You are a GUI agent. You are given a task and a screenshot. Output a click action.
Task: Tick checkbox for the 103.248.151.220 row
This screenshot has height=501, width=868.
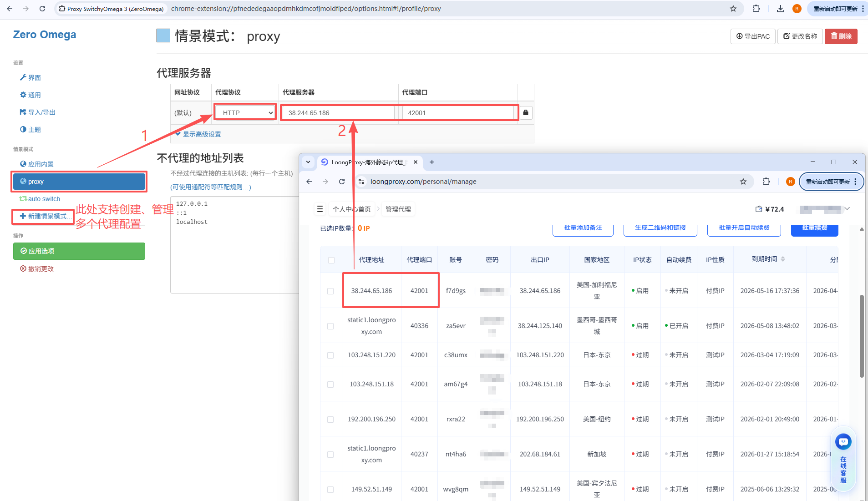click(x=330, y=355)
